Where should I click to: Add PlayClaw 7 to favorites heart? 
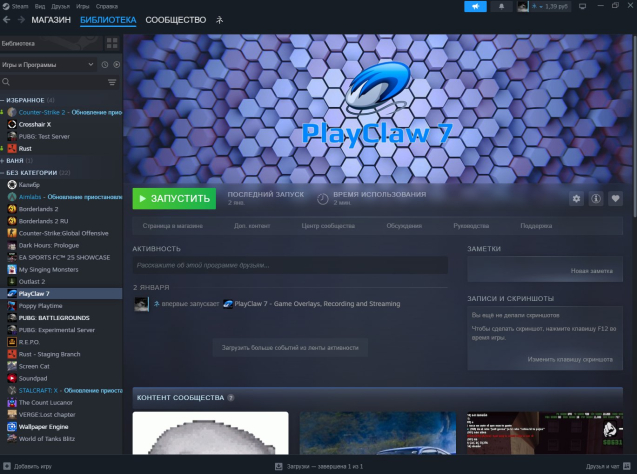click(616, 198)
